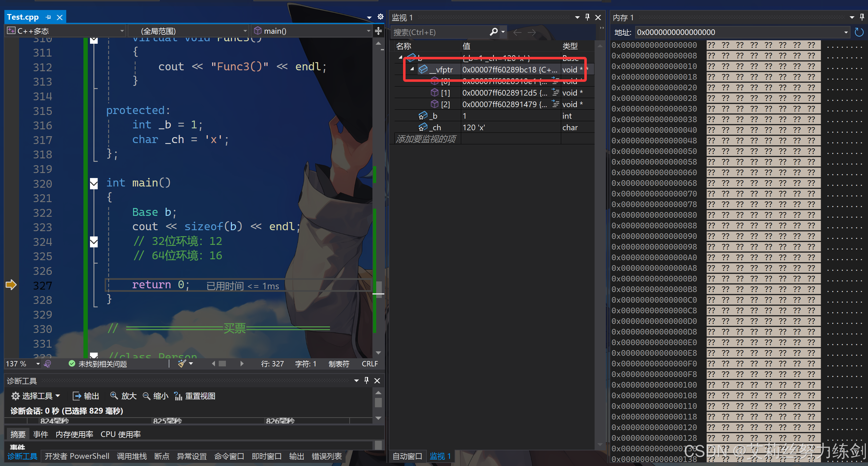Toggle fold box at line 324 comment
The height and width of the screenshot is (466, 868).
[x=94, y=241]
